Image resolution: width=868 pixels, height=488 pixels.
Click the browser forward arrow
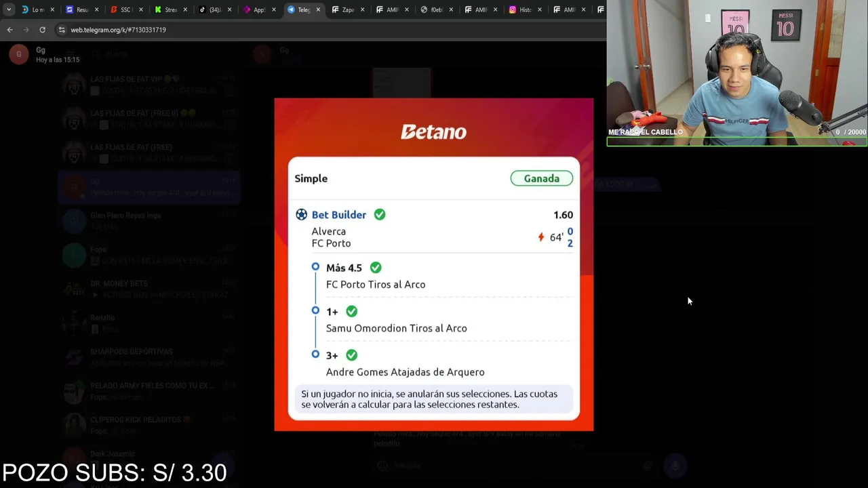pyautogui.click(x=26, y=30)
